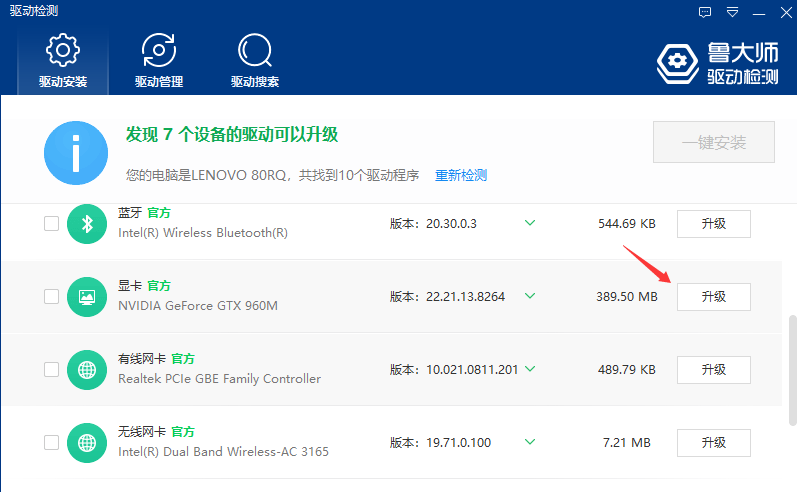Expand version dropdown for 22.21.13.8264
The image size is (797, 492).
[530, 296]
